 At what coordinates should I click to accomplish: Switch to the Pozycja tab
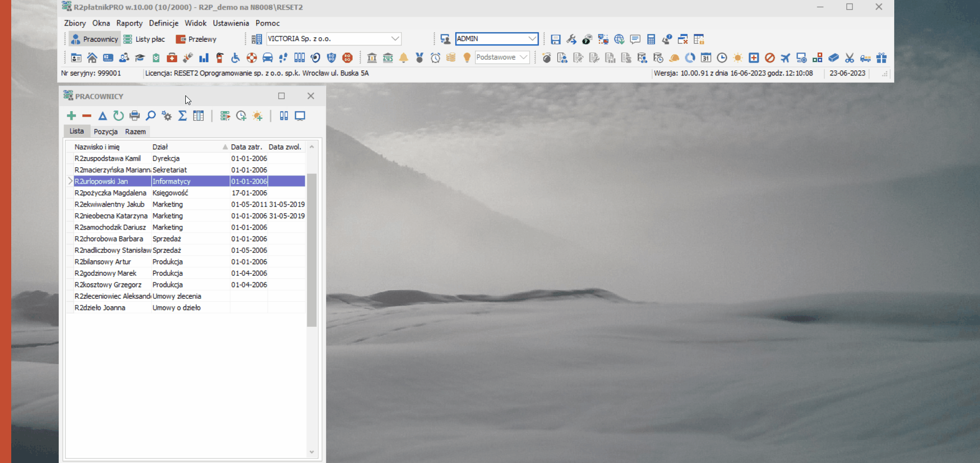point(106,132)
